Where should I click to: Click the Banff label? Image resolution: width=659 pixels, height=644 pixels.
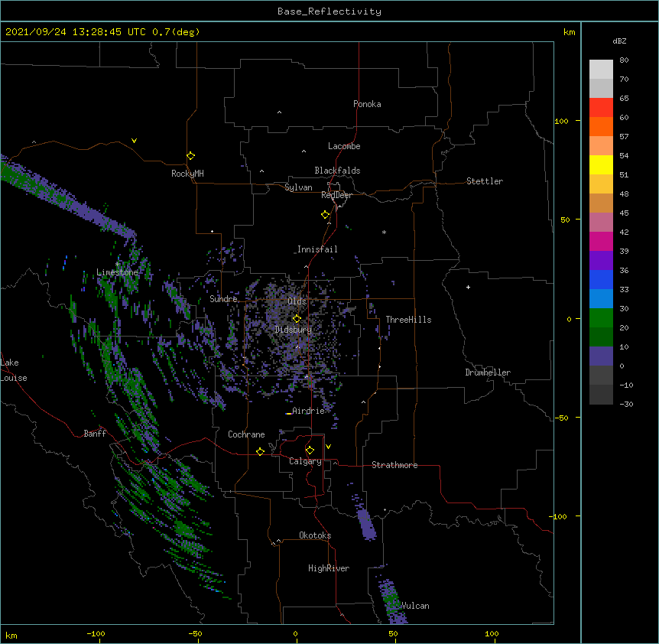[95, 434]
